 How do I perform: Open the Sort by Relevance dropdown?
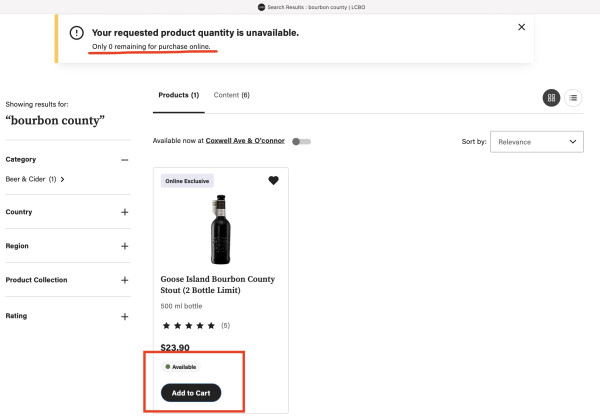pos(536,142)
